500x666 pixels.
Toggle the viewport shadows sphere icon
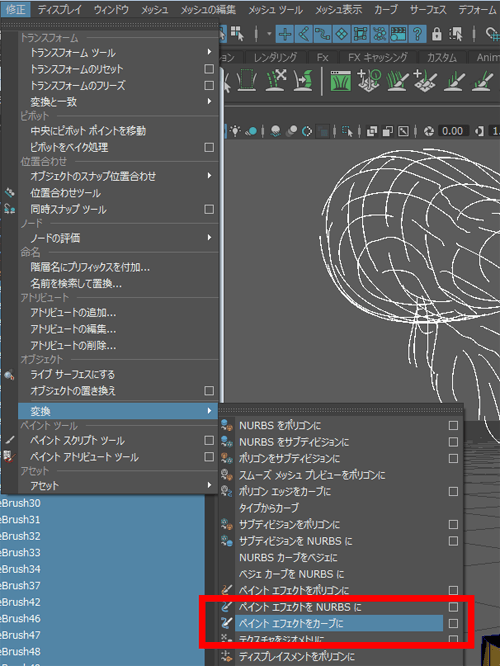pyautogui.click(x=251, y=131)
